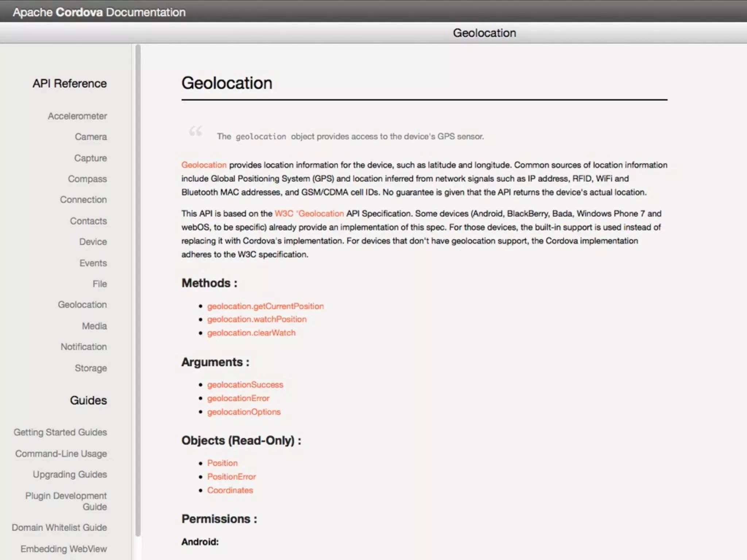Open the geolocation.clearWatch method link
The height and width of the screenshot is (560, 747).
251,333
